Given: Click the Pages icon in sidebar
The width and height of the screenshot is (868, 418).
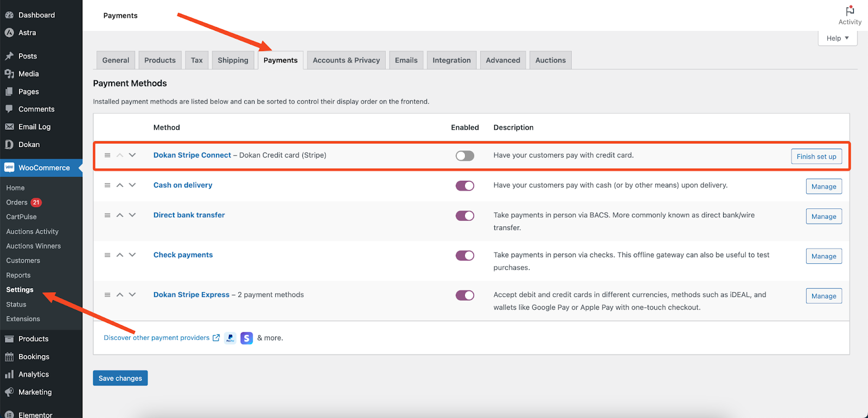Looking at the screenshot, I should 9,92.
